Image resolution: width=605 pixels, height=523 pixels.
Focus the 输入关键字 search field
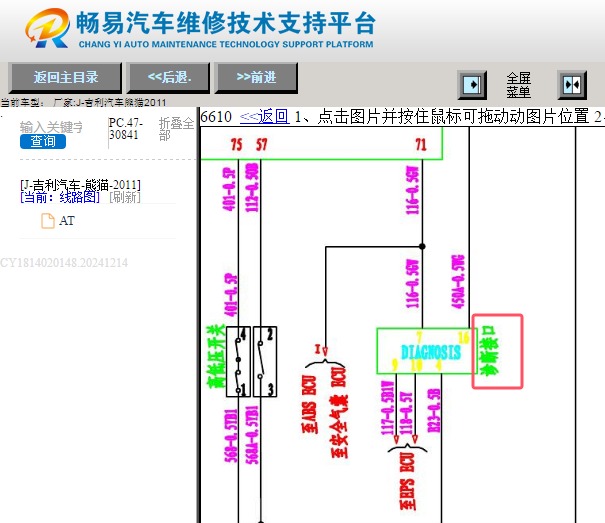pyautogui.click(x=51, y=127)
